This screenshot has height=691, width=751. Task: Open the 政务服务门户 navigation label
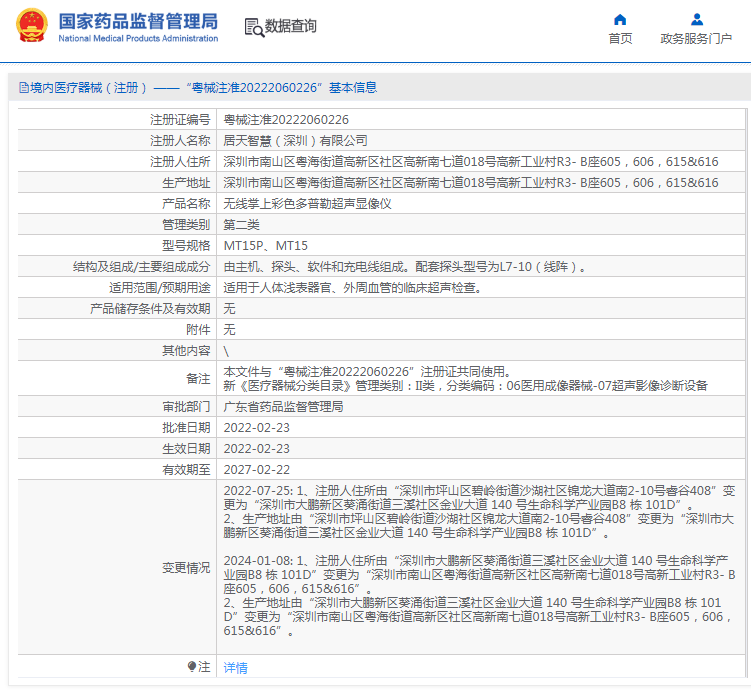(x=696, y=39)
